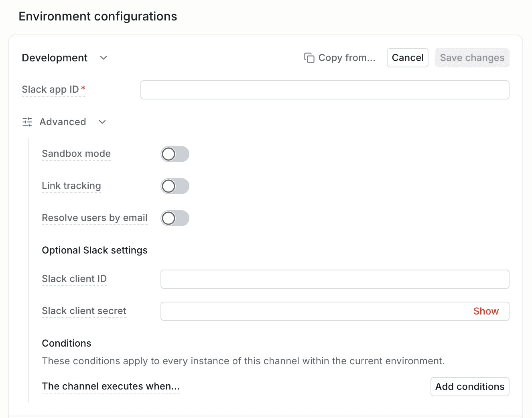Toggle the Sandbox mode switch

point(175,154)
